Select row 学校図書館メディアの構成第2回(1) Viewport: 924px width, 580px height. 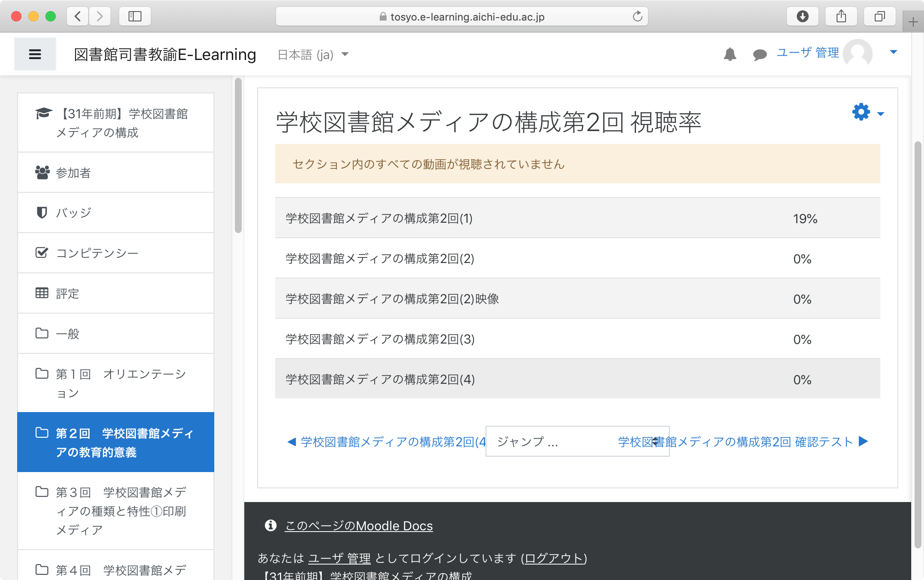pos(577,218)
